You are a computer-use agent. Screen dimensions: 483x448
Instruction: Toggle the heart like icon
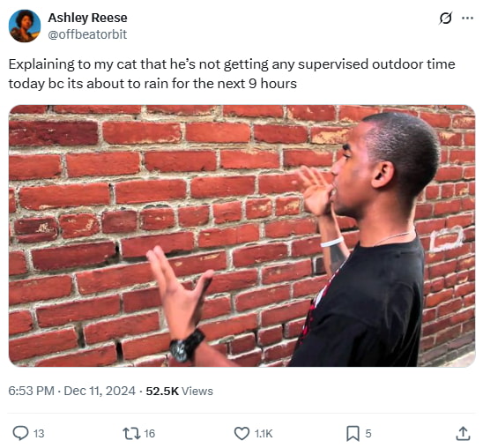[241, 434]
